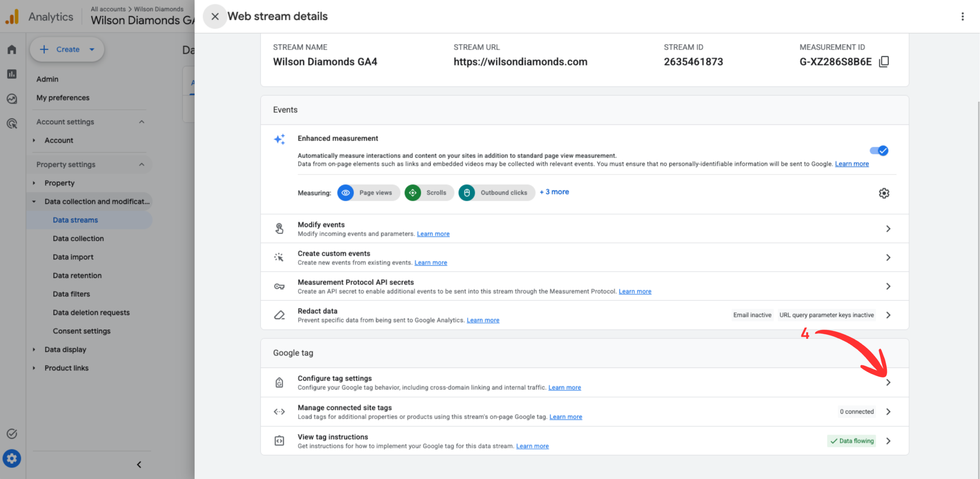Click the All accounts breadcrumb
The height and width of the screenshot is (479, 980).
[108, 9]
